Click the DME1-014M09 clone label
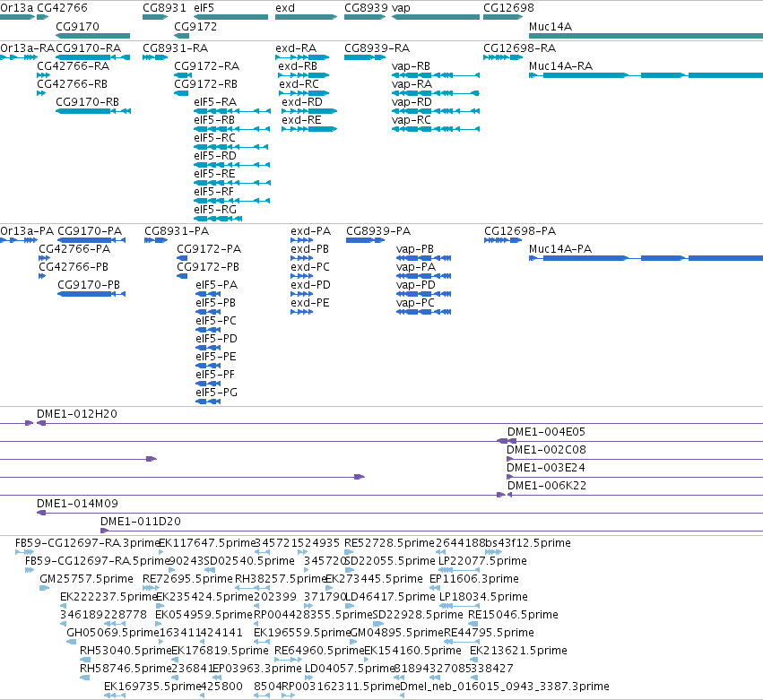The width and height of the screenshot is (763, 700). [x=77, y=503]
